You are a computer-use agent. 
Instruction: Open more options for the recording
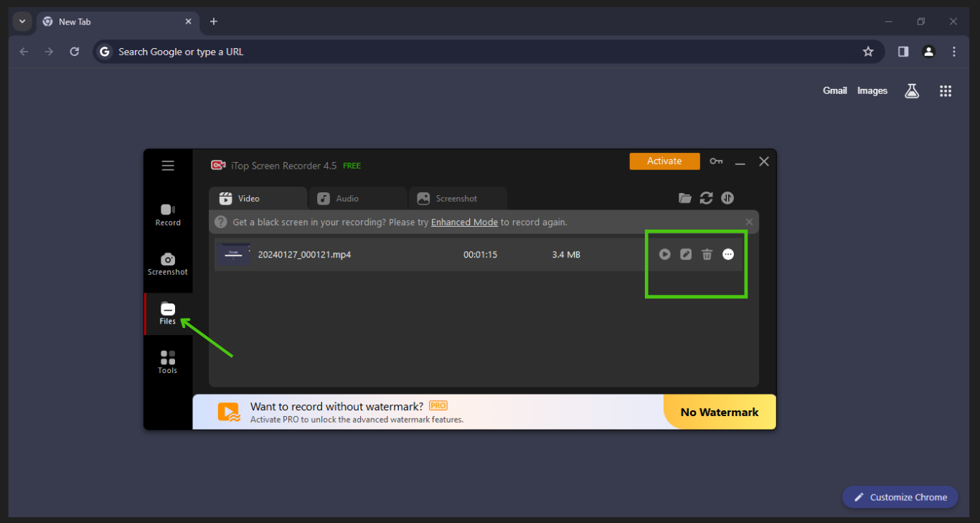pos(728,255)
